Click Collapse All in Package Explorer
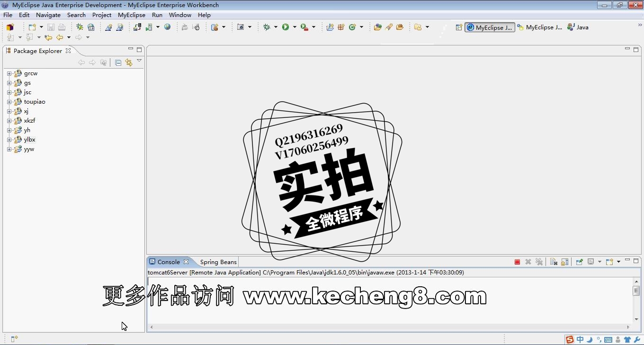 coord(118,62)
